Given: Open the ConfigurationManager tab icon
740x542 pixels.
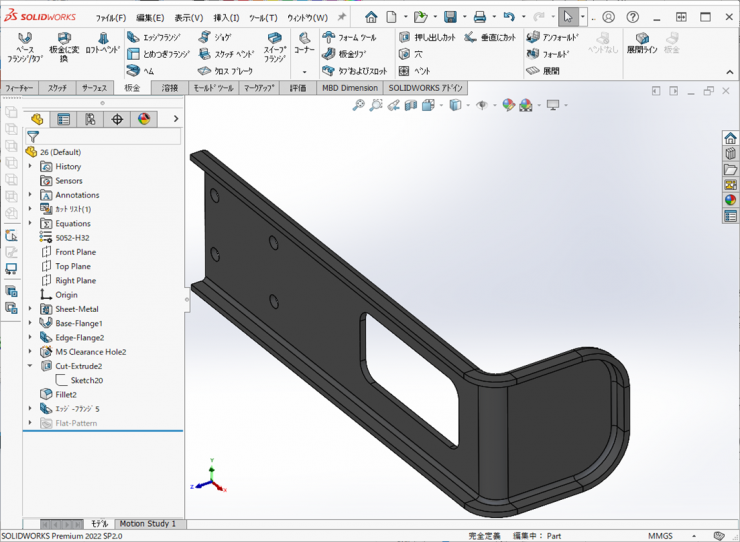Looking at the screenshot, I should 90,119.
